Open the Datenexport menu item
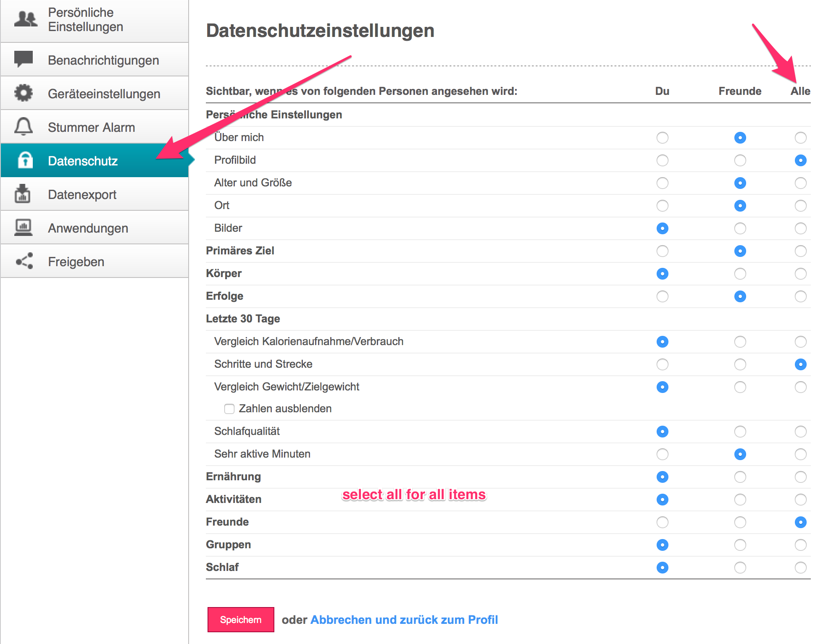Image resolution: width=831 pixels, height=644 pixels. click(82, 194)
